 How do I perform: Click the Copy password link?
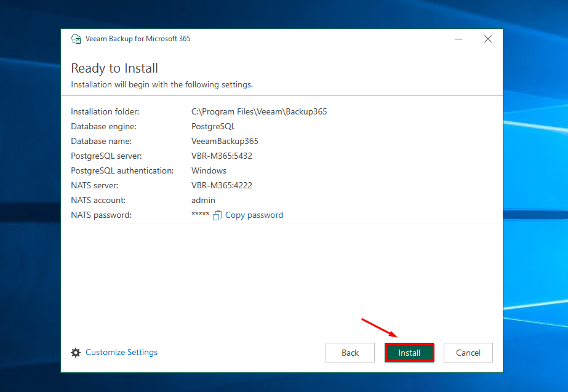[x=254, y=215]
